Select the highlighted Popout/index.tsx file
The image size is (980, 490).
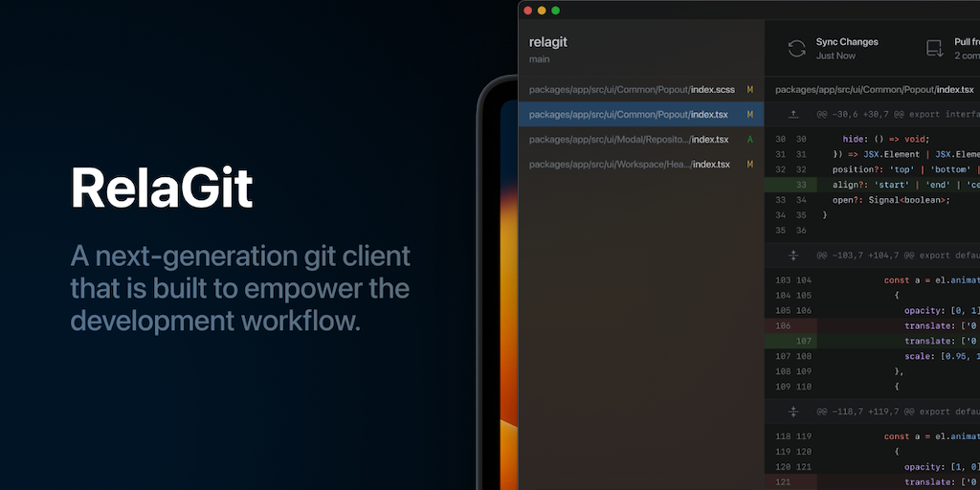[x=640, y=115]
